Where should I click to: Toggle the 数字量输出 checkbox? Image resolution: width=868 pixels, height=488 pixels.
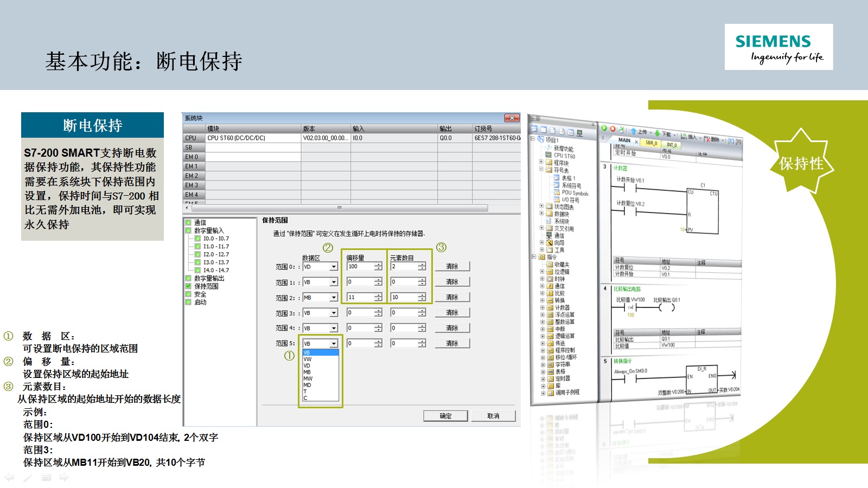pyautogui.click(x=188, y=278)
